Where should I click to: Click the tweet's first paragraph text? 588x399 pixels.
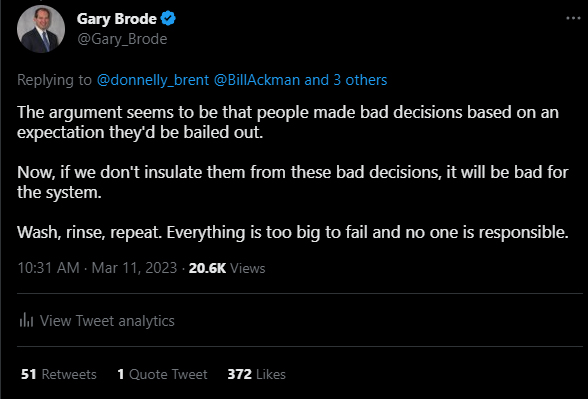pos(288,122)
